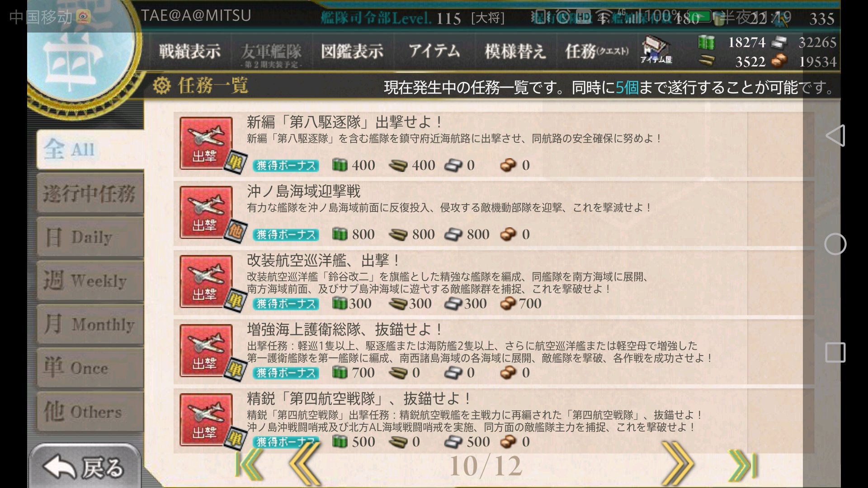Tap the Android back triangle button
The width and height of the screenshot is (868, 488).
click(835, 136)
